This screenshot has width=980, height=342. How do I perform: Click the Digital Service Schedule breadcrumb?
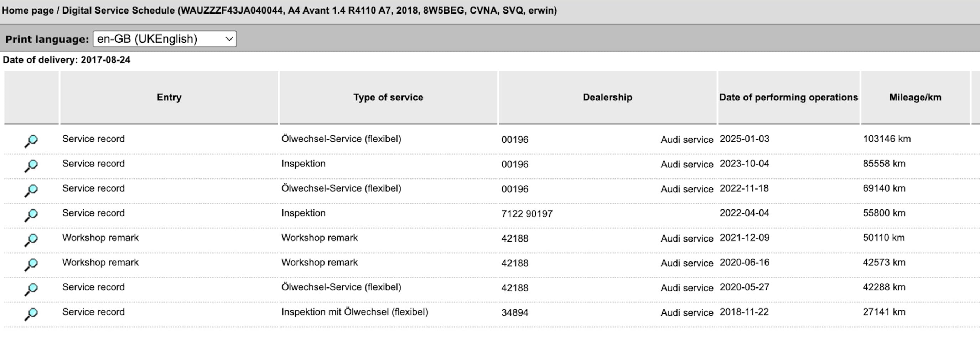(x=118, y=10)
